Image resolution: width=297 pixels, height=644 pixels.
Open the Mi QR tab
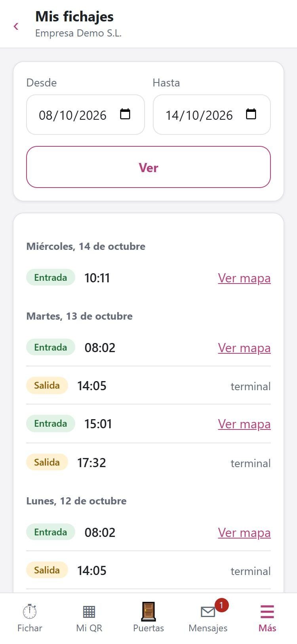89,618
